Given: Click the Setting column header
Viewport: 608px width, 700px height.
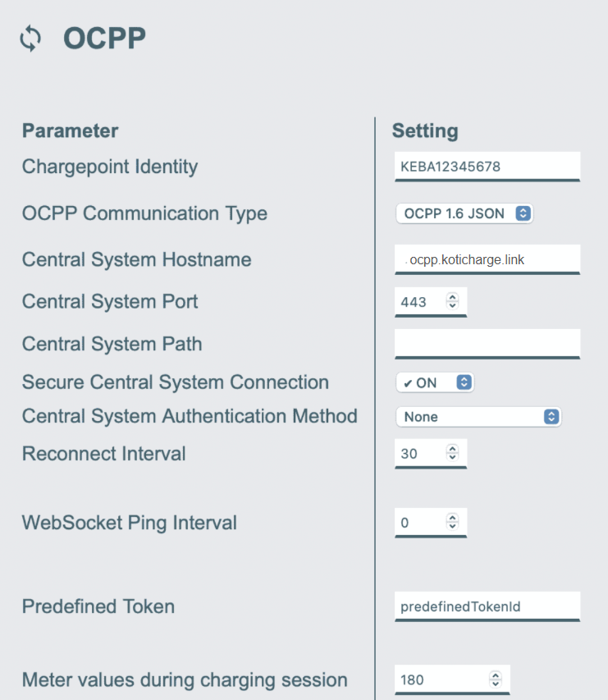Looking at the screenshot, I should pyautogui.click(x=425, y=130).
